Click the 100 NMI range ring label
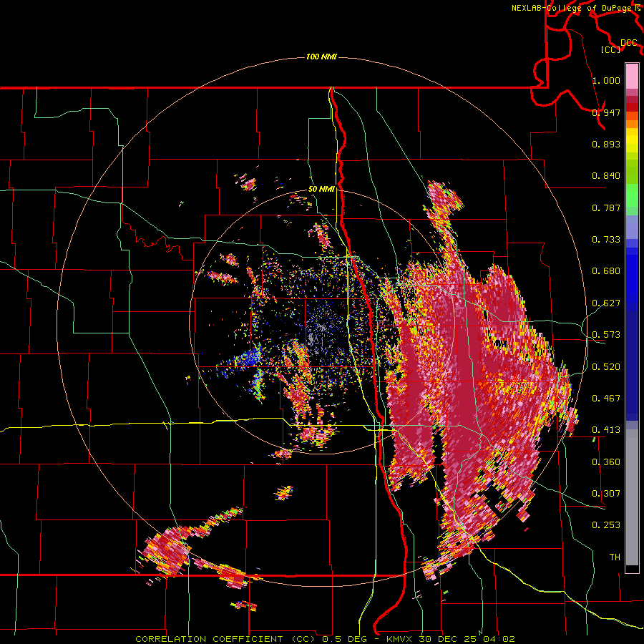Viewport: 644px width, 644px height. tap(321, 57)
